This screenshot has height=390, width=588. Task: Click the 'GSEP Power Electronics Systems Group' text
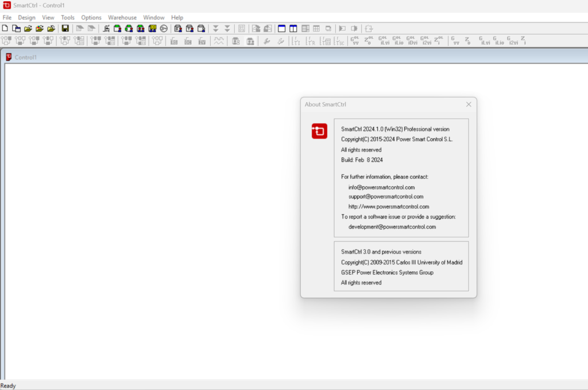387,273
